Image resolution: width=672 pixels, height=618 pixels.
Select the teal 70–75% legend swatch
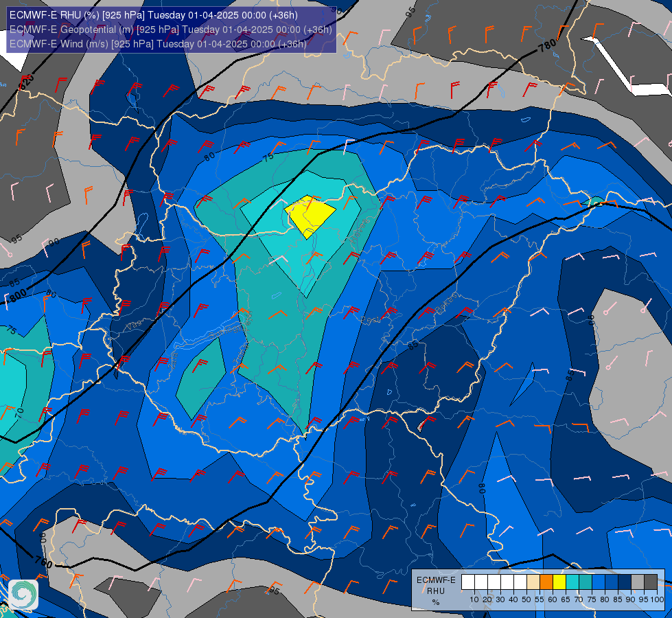click(586, 582)
